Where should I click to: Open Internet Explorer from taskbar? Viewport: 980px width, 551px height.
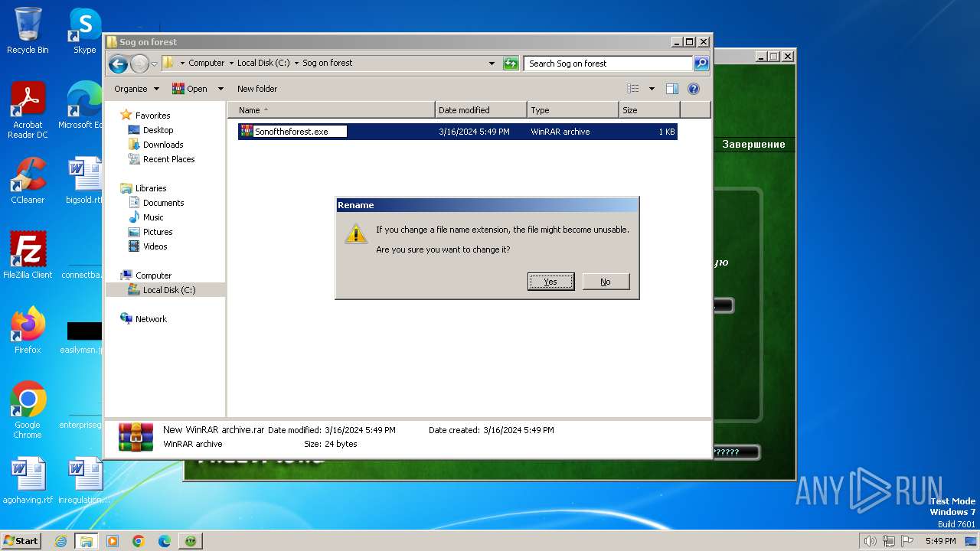point(61,541)
